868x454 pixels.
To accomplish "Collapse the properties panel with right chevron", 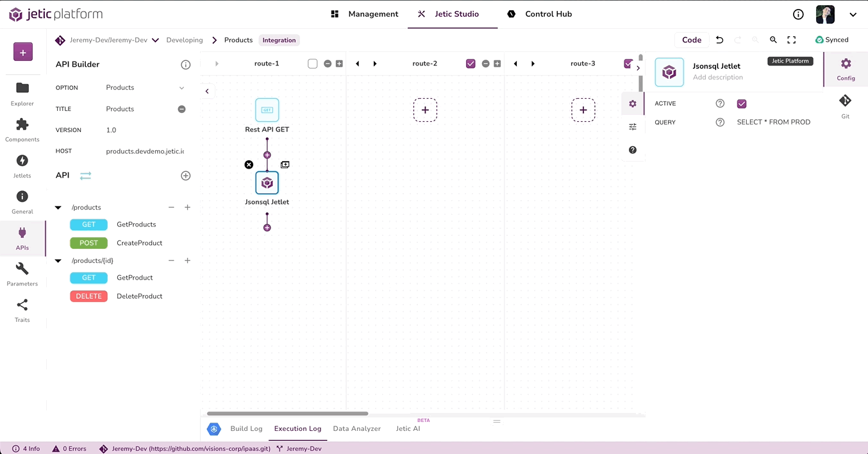I will pos(638,68).
